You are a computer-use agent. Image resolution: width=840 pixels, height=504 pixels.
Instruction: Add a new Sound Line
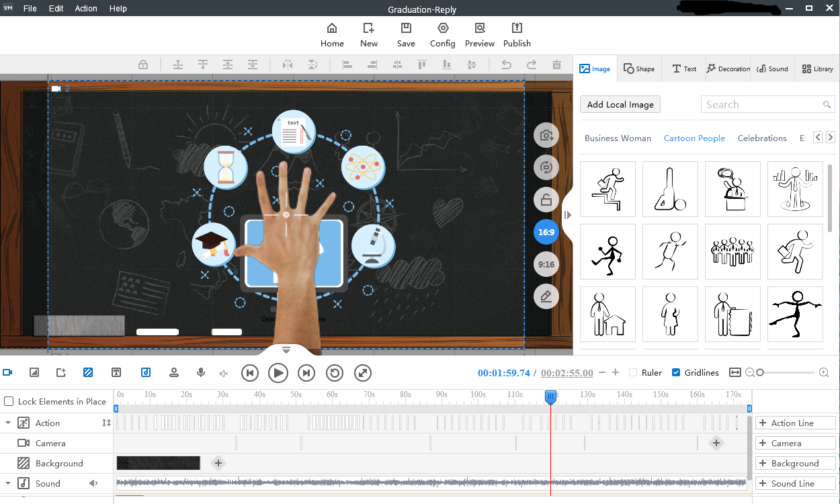tap(796, 483)
